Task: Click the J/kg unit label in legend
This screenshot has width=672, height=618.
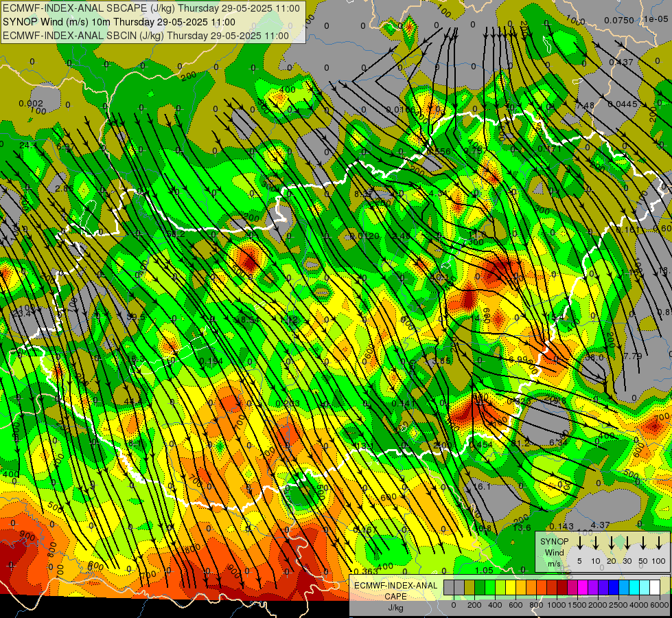Action: [395, 607]
